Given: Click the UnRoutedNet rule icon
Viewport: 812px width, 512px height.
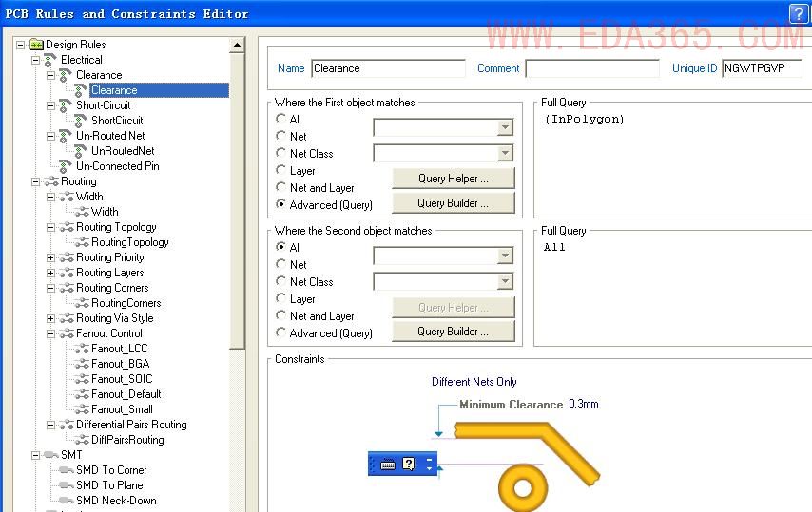Looking at the screenshot, I should (80, 151).
